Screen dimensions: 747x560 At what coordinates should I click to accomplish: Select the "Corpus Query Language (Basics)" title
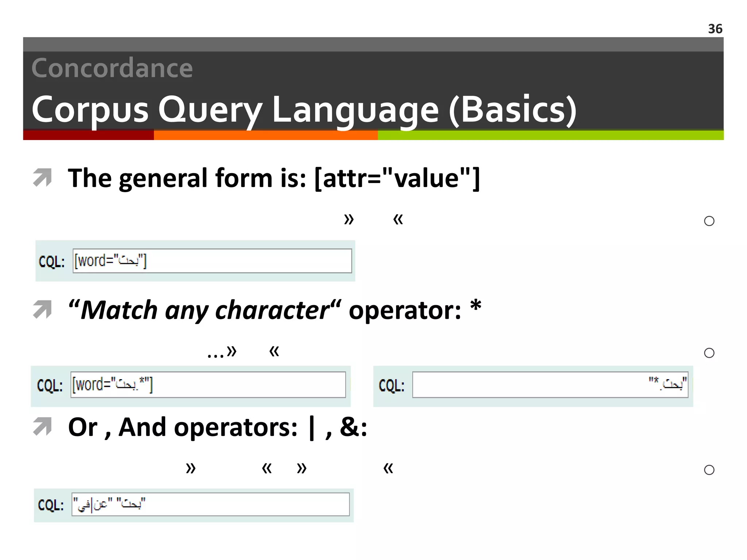[x=304, y=109]
